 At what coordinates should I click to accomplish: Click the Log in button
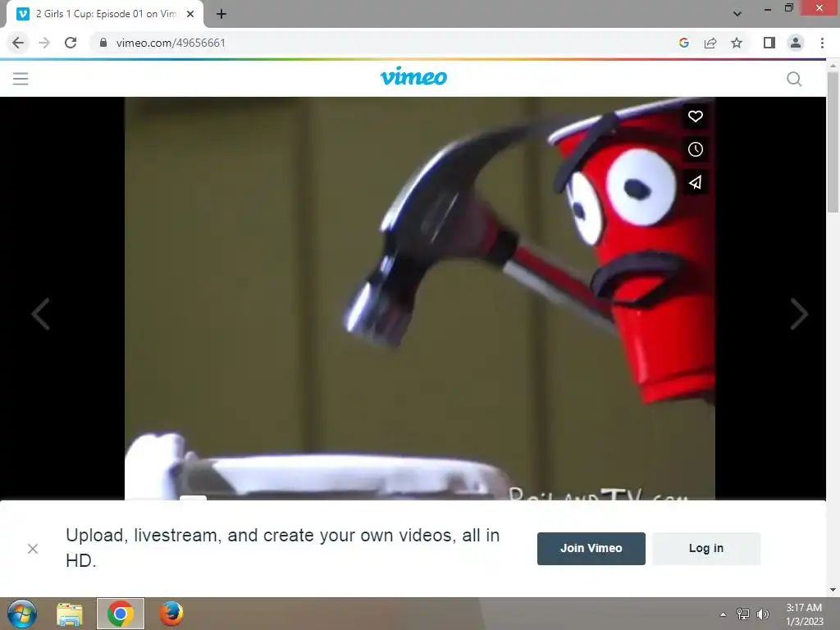click(x=706, y=548)
